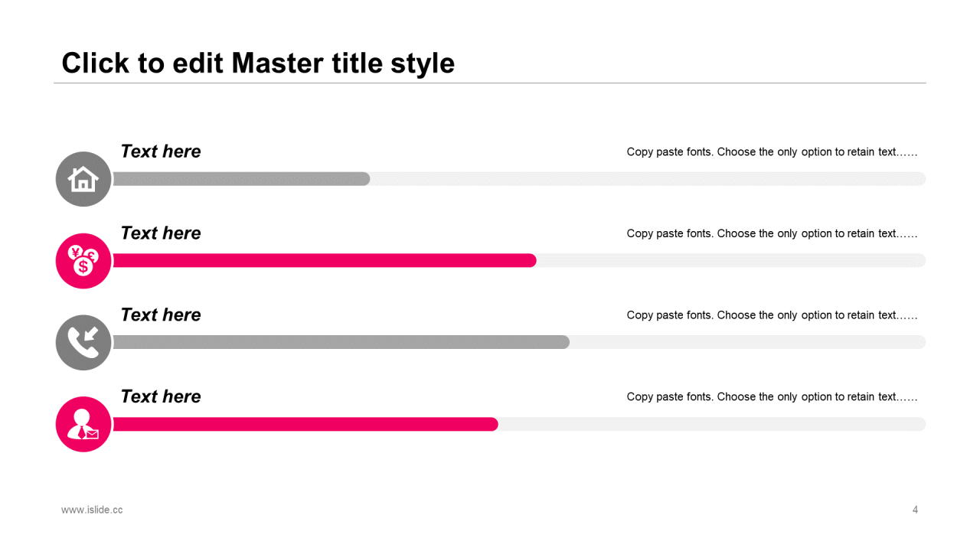The image size is (980, 551).
Task: Select the "Copy paste fonts" text in the person row
Action: point(772,396)
